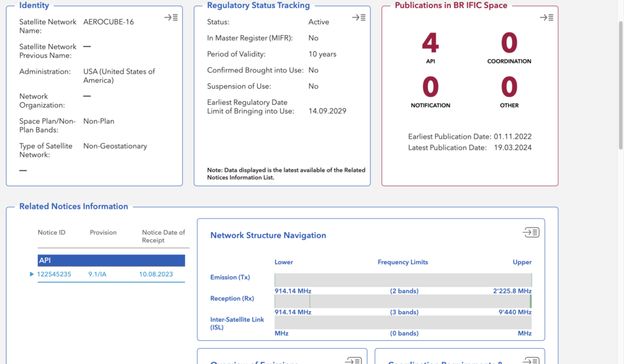The width and height of the screenshot is (624, 364).
Task: Open Coordination Requirements panel icon
Action: (531, 360)
